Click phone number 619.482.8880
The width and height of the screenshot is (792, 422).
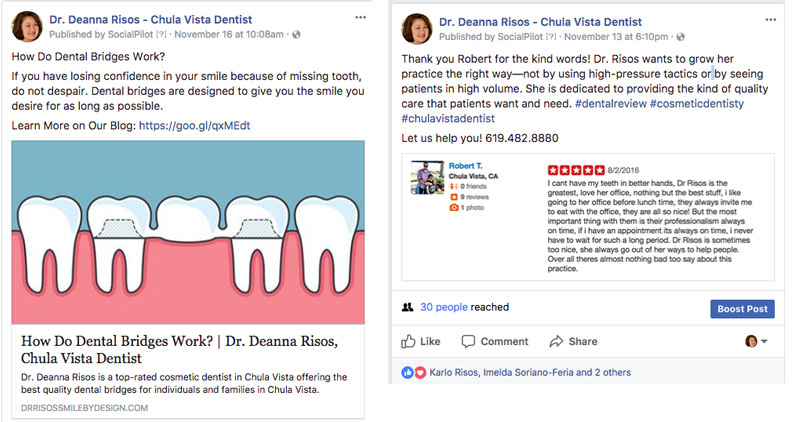click(x=522, y=138)
